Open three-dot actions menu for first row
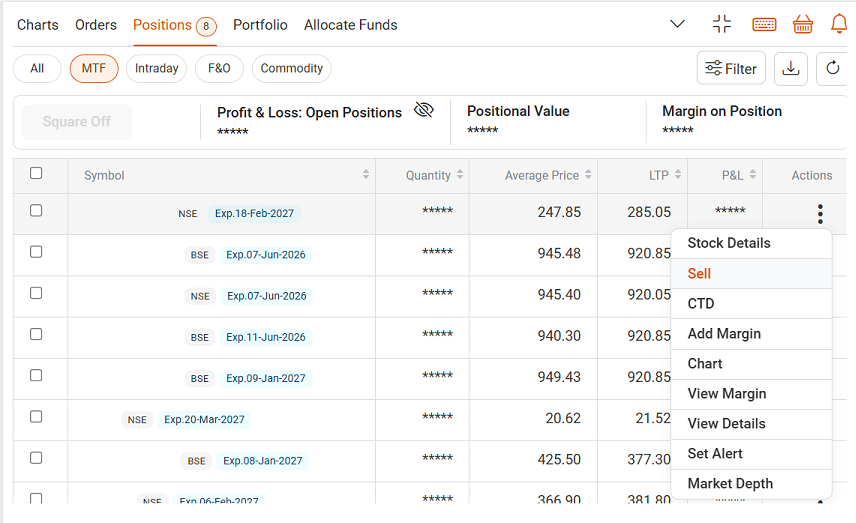This screenshot has height=523, width=856. [820, 213]
